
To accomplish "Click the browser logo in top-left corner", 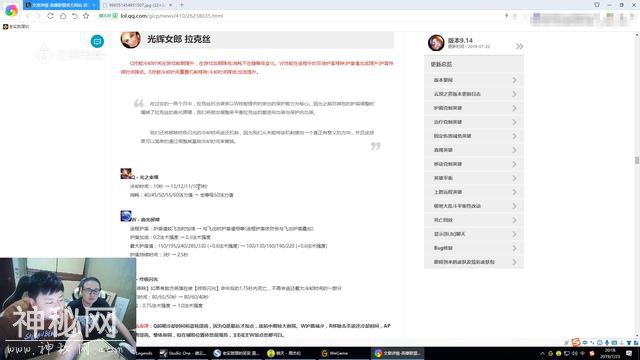I will [11, 10].
